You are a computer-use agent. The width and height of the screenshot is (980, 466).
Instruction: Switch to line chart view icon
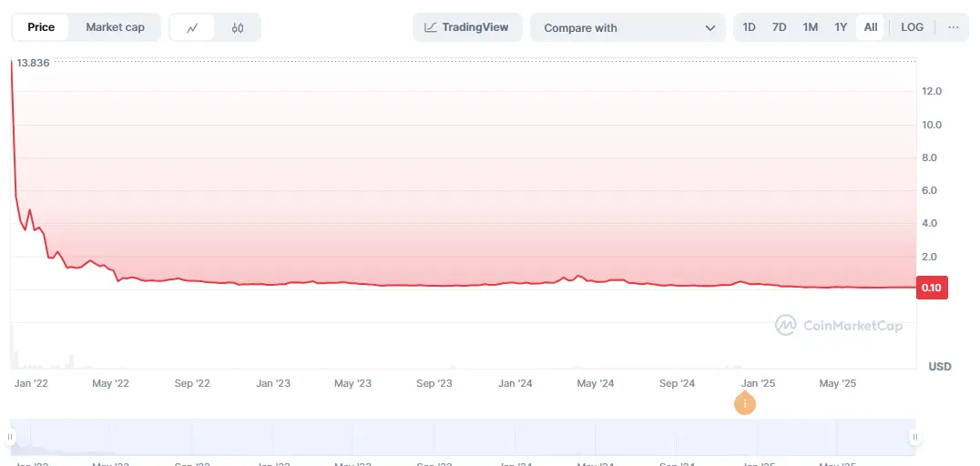192,27
